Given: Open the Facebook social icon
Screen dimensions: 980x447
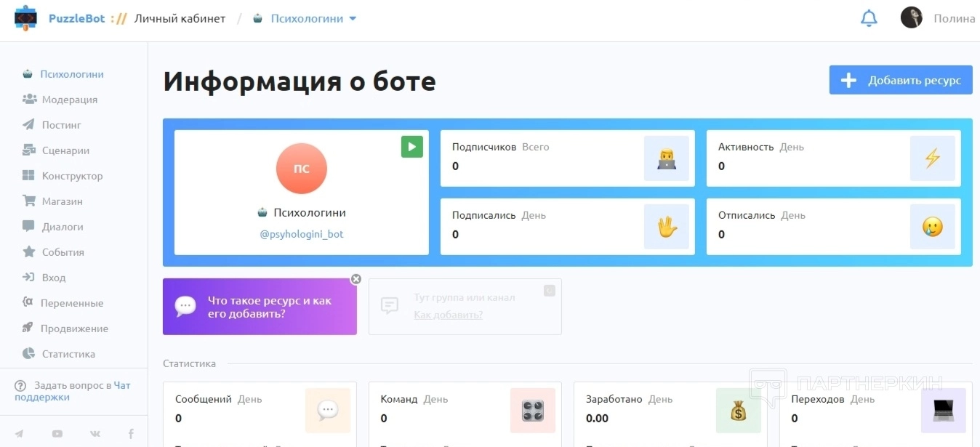Looking at the screenshot, I should (131, 434).
